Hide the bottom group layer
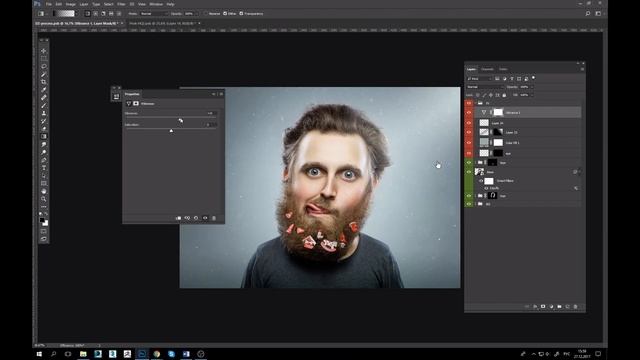 [x=469, y=204]
